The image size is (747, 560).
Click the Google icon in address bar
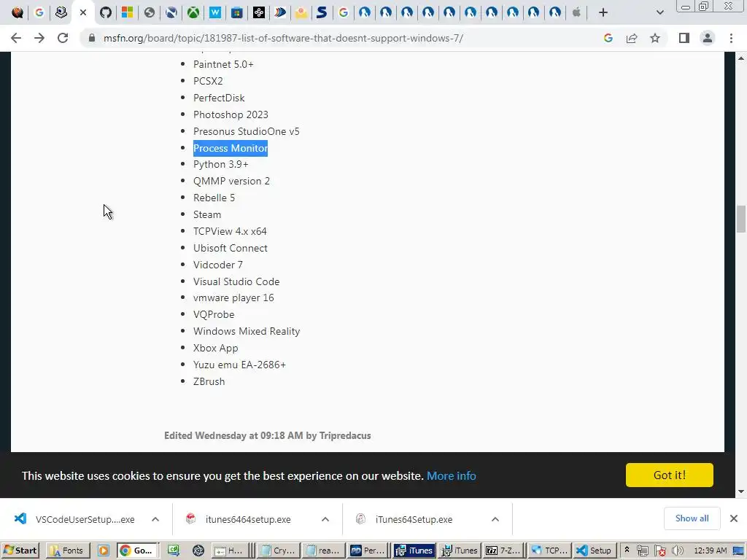[608, 38]
